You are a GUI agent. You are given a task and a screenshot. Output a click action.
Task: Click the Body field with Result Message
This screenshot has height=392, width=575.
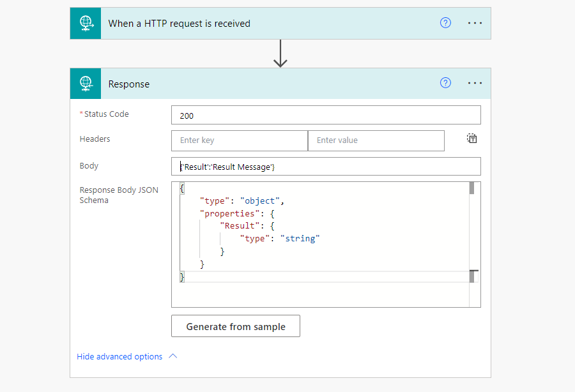tap(326, 167)
